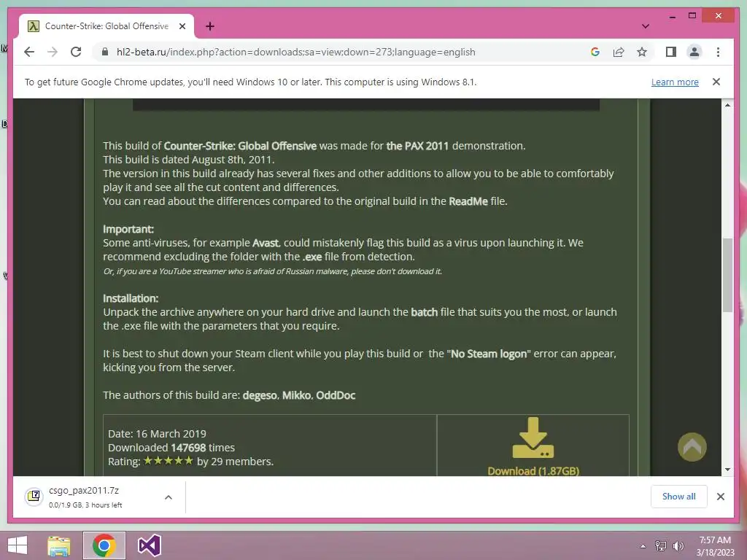Expand csgo_pax2011.7z download options chevron
Image resolution: width=747 pixels, height=560 pixels.
point(169,497)
